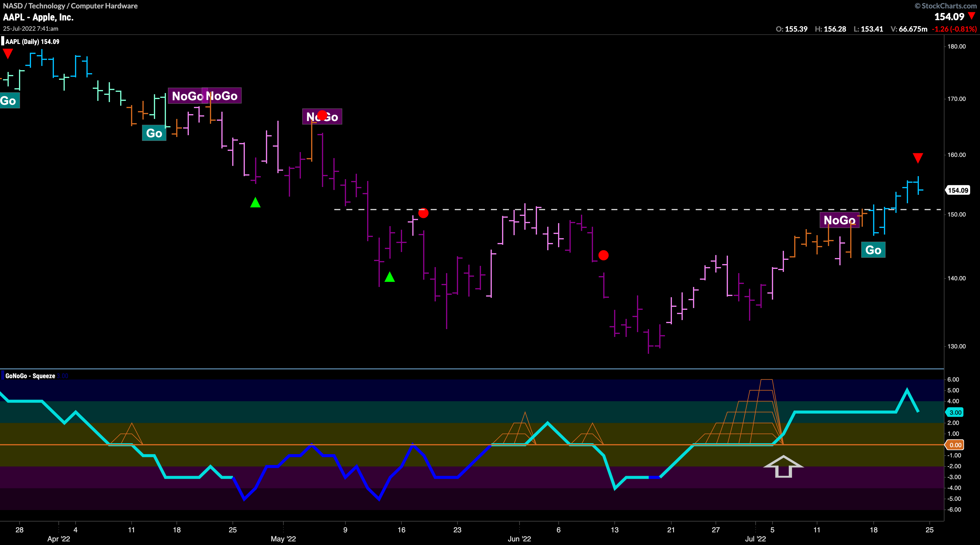
Task: Click the red dot on the early-May NoGo label
Action: coord(322,115)
